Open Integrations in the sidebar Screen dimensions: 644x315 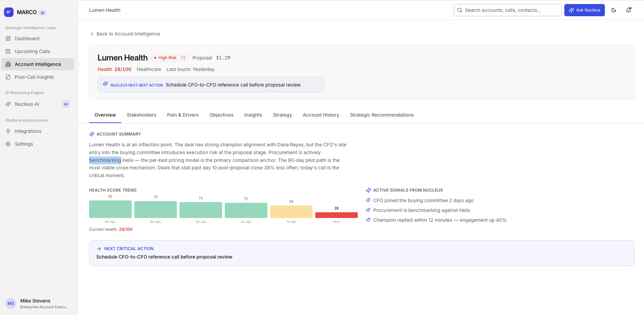37,131
